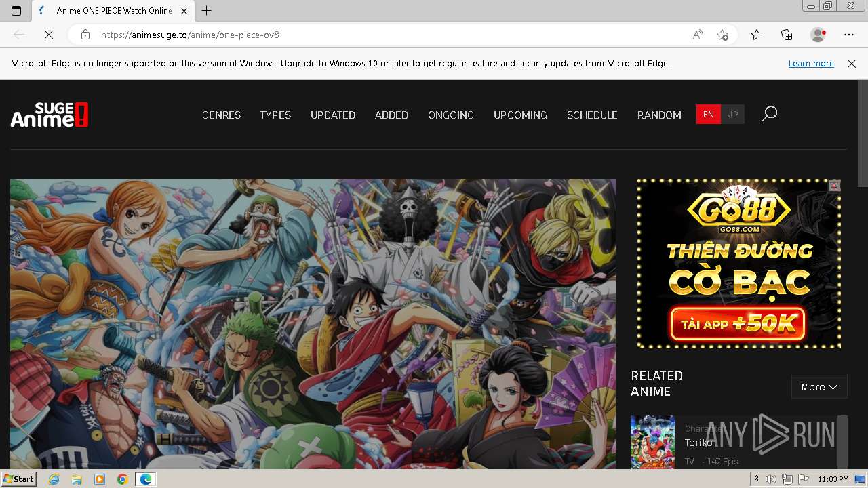
Task: Open the Favorites list icon
Action: click(757, 35)
